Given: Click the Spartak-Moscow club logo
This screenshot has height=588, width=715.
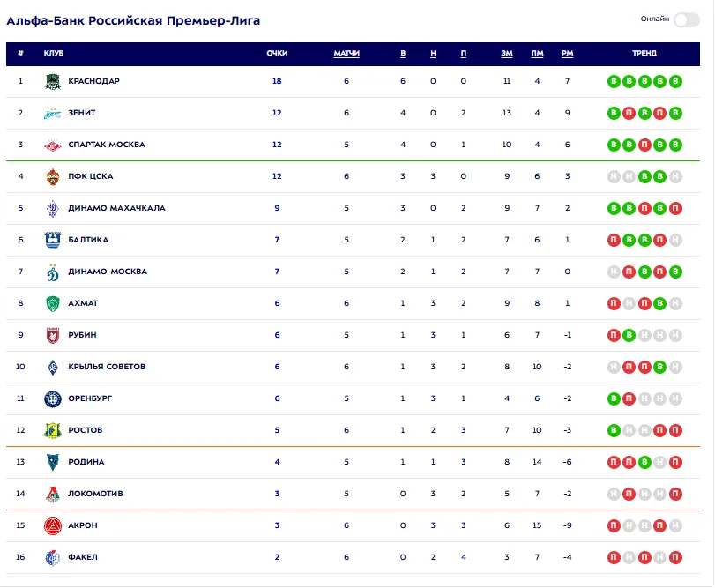Looking at the screenshot, I should 53,145.
